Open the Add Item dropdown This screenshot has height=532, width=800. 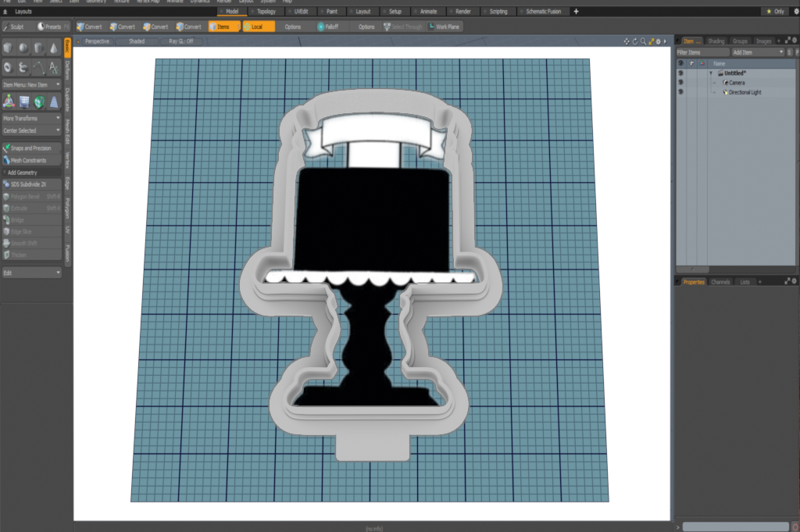pos(756,52)
